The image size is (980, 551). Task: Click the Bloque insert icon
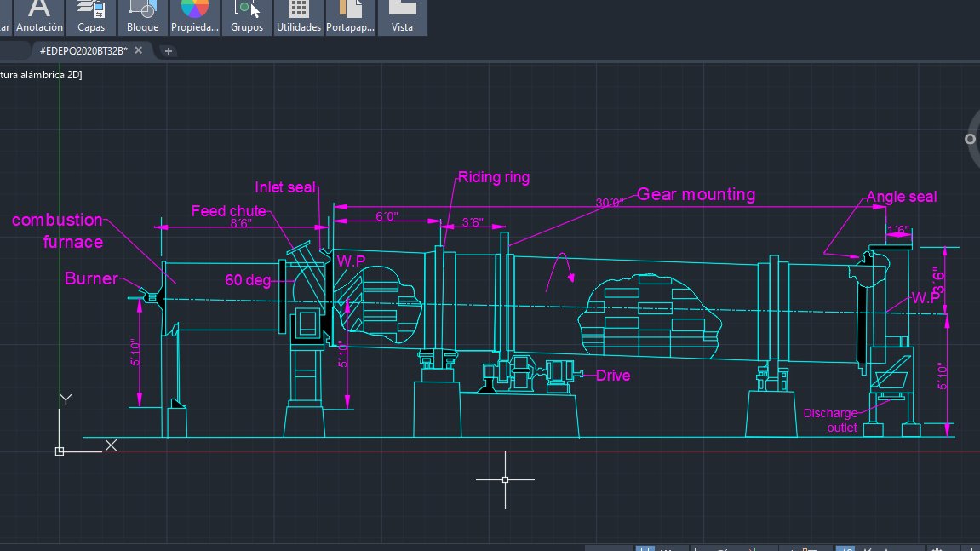coord(142,12)
